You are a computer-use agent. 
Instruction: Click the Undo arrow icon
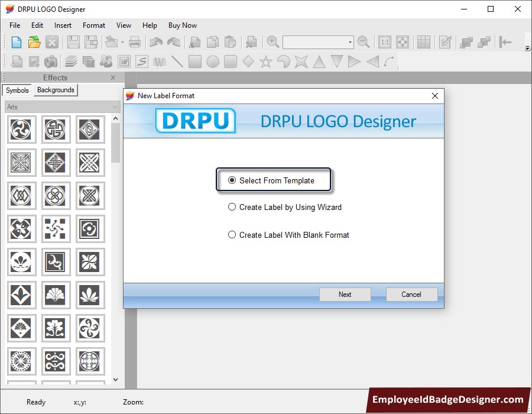[156, 43]
